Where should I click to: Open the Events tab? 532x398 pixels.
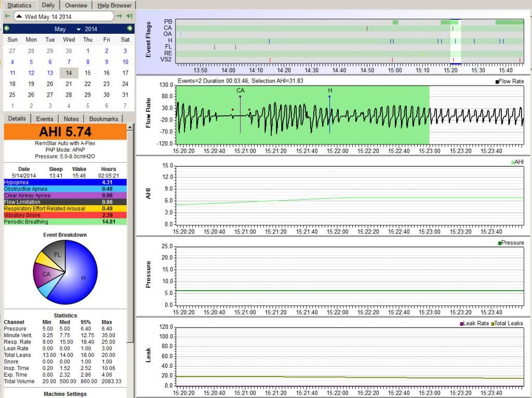[45, 119]
